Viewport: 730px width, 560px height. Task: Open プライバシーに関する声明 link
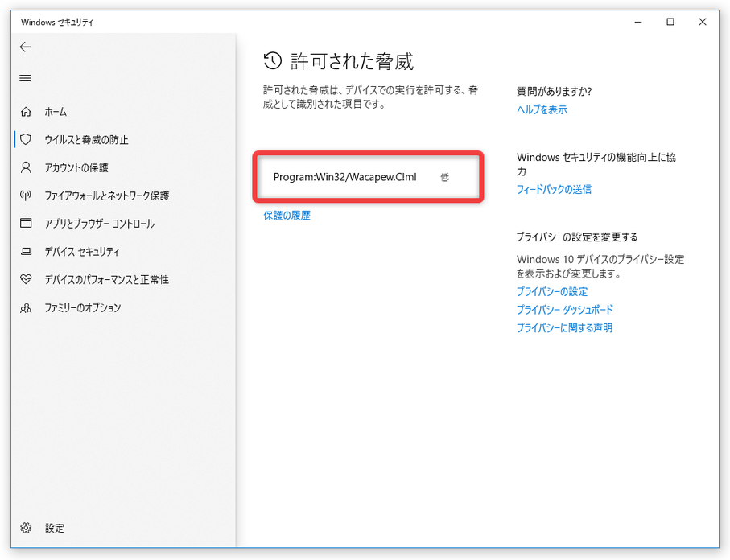point(564,328)
